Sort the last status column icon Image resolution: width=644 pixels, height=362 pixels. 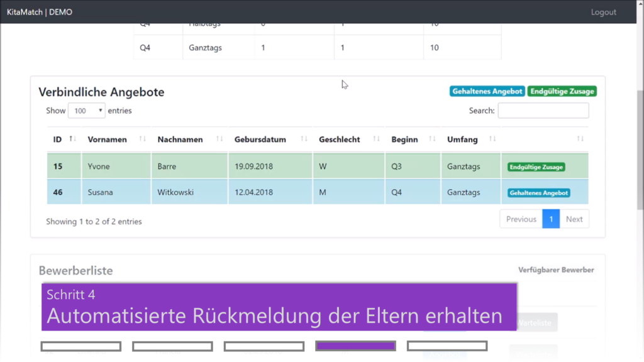pos(580,139)
